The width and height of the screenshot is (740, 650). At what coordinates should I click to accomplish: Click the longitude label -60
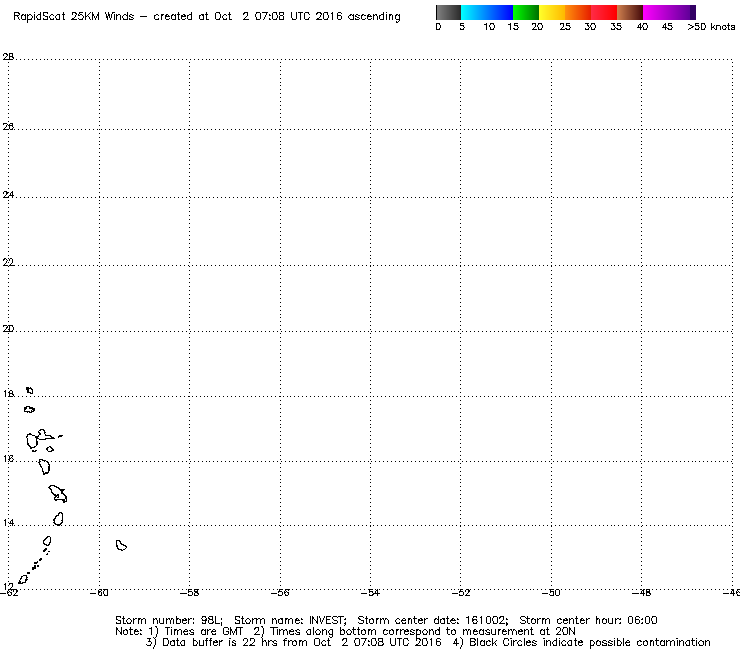[x=99, y=593]
